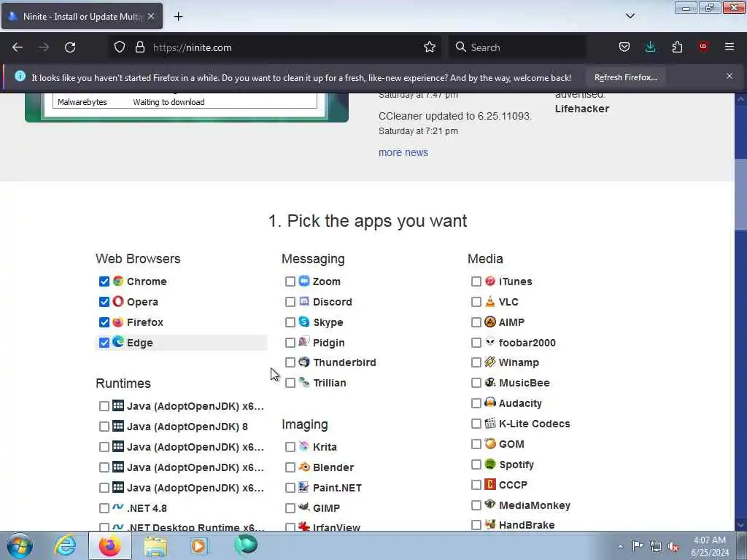Screen dimensions: 747x560
Task: Check the AIMP checkbox
Action: [x=476, y=322]
